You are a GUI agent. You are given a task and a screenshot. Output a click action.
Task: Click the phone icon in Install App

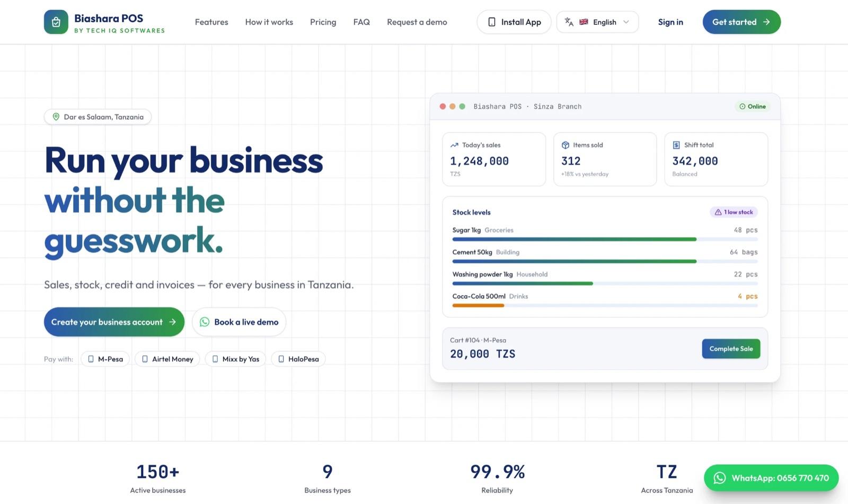pyautogui.click(x=492, y=22)
